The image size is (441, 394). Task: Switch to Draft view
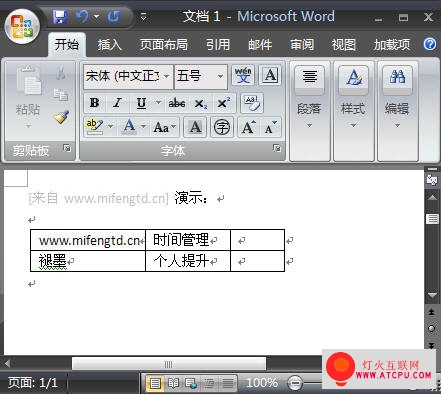(x=228, y=383)
